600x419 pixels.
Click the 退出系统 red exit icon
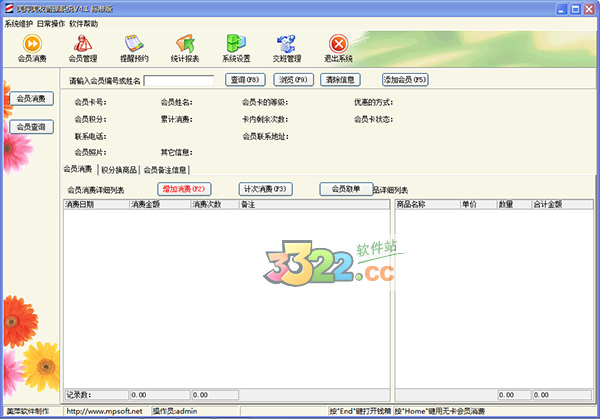pyautogui.click(x=338, y=48)
